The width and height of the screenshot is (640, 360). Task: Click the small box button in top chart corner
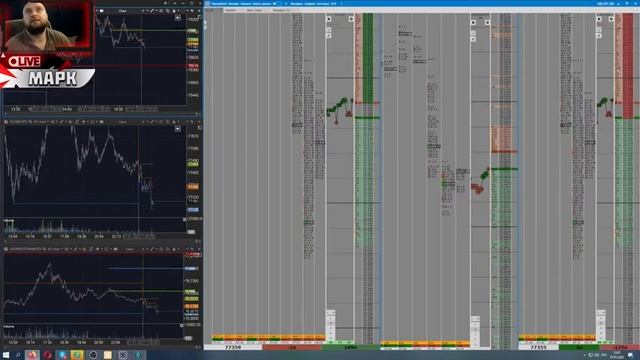tap(178, 18)
